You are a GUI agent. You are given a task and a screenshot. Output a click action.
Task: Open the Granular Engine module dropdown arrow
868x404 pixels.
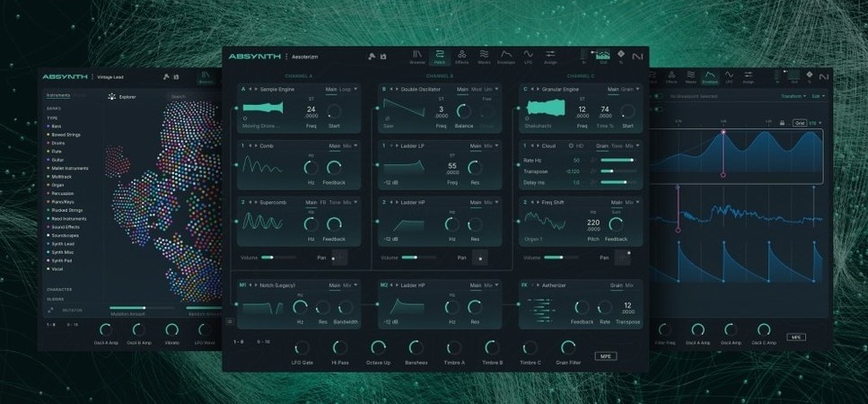click(636, 89)
